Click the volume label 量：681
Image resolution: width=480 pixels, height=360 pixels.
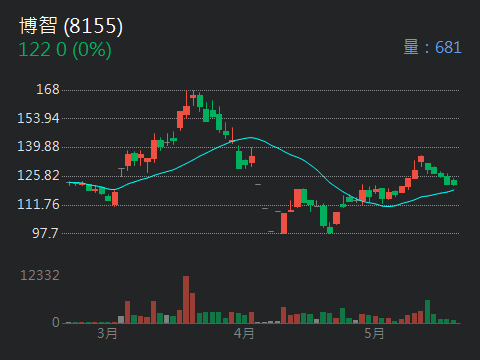[432, 47]
